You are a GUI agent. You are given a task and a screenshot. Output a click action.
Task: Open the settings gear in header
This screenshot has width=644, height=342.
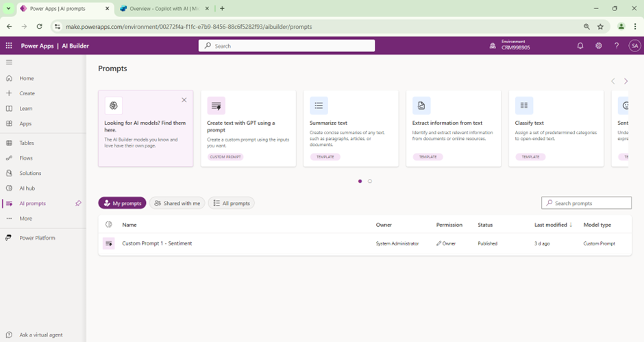(x=598, y=46)
